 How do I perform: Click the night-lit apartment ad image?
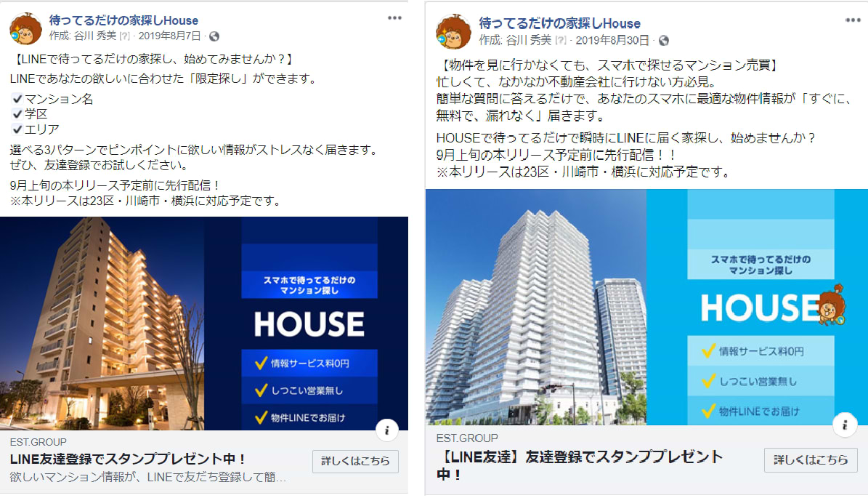click(x=203, y=324)
